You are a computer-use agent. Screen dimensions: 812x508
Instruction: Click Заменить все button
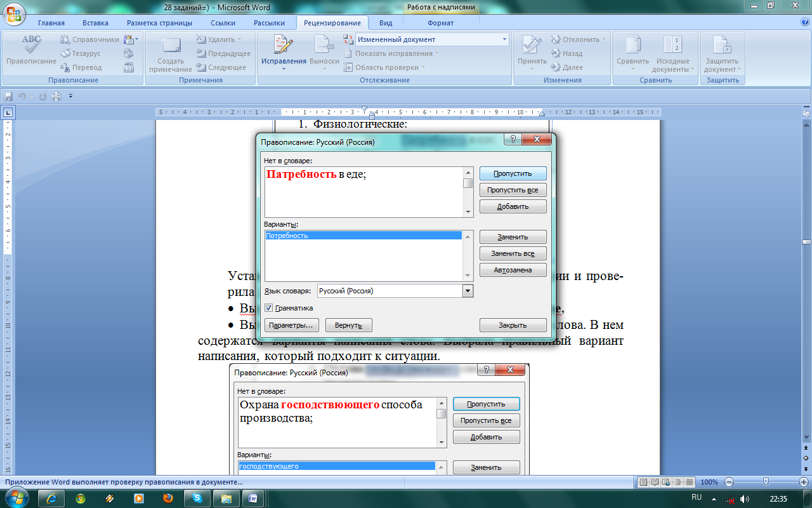[x=513, y=253]
